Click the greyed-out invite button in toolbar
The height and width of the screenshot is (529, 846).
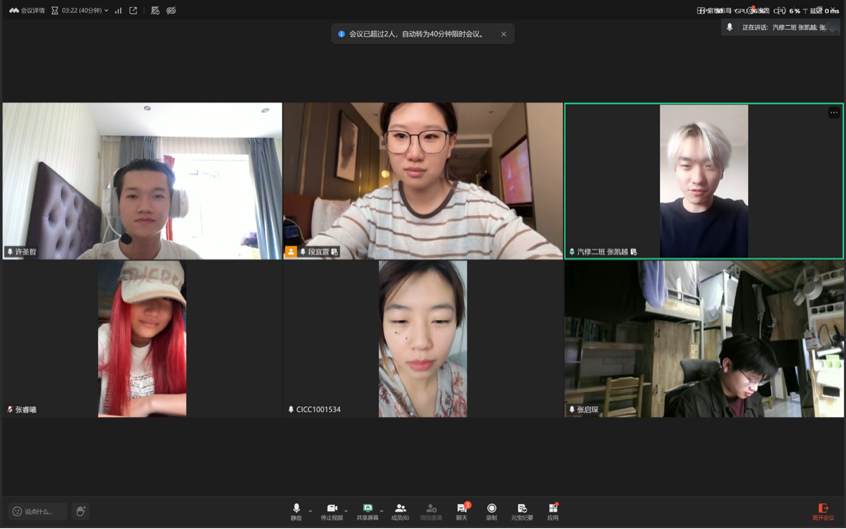[x=431, y=512]
